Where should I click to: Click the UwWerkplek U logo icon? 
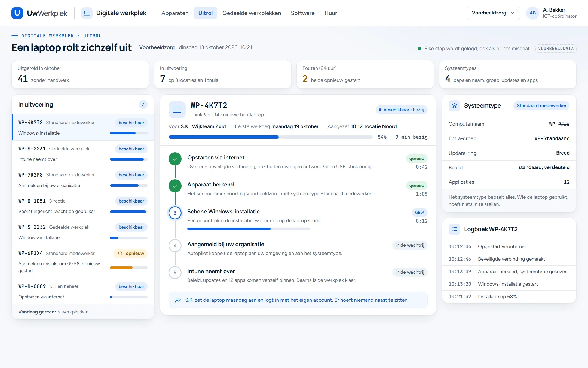(x=17, y=13)
